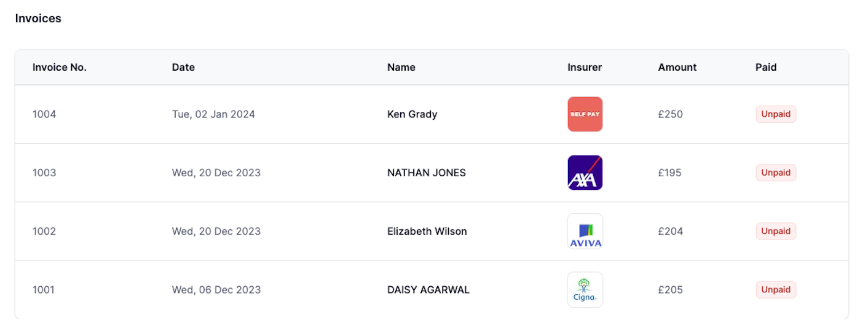The width and height of the screenshot is (868, 336).
Task: Click the Invoice No. column header
Action: click(x=60, y=68)
